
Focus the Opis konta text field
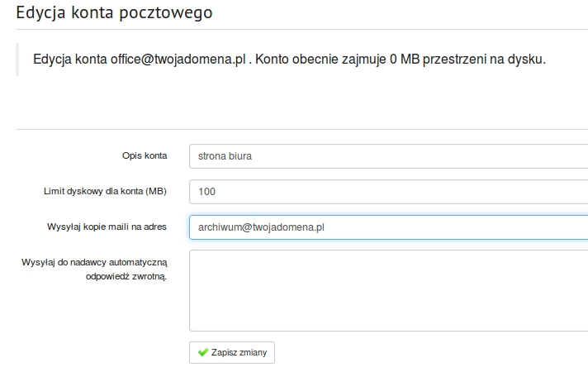pos(388,156)
